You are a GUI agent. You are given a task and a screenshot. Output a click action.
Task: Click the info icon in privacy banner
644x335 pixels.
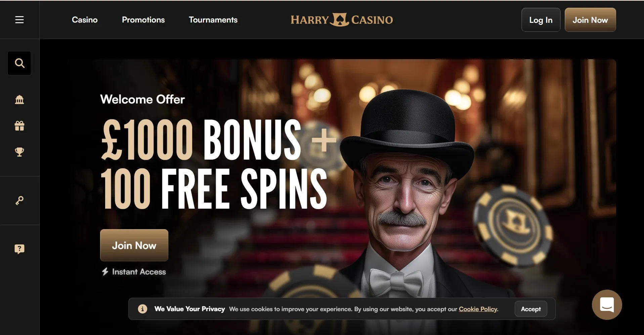pyautogui.click(x=142, y=309)
